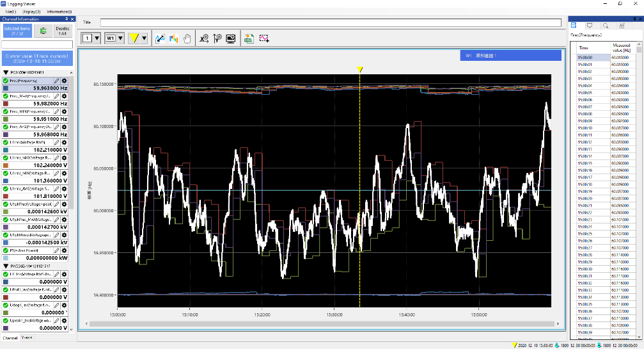Close the Channel Information panel
The image size is (644, 349).
[72, 19]
